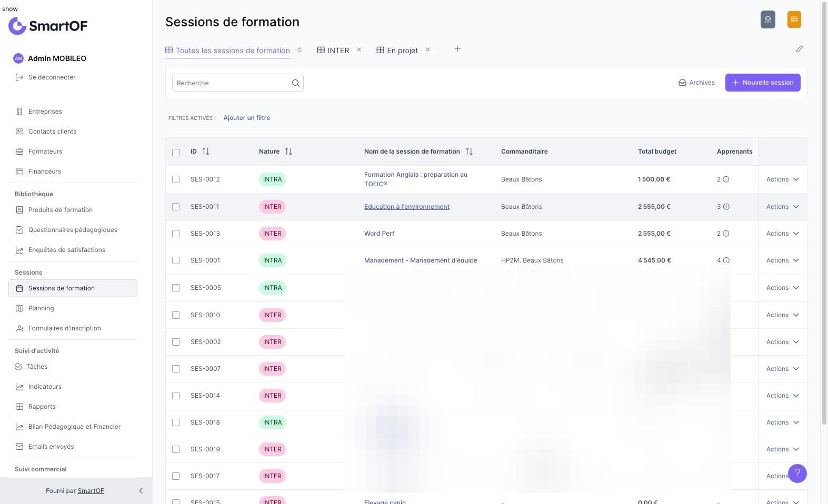Open the help question mark button
The height and width of the screenshot is (504, 828).
pos(797,473)
